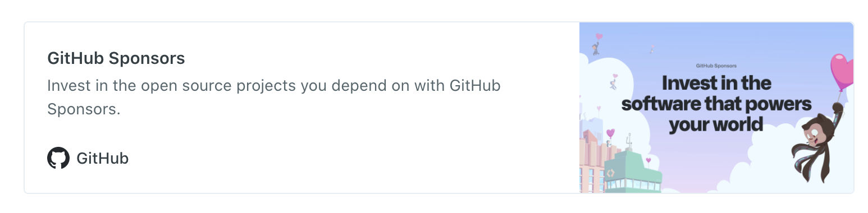Click the tiny heart near teal rooftop

pos(648,161)
